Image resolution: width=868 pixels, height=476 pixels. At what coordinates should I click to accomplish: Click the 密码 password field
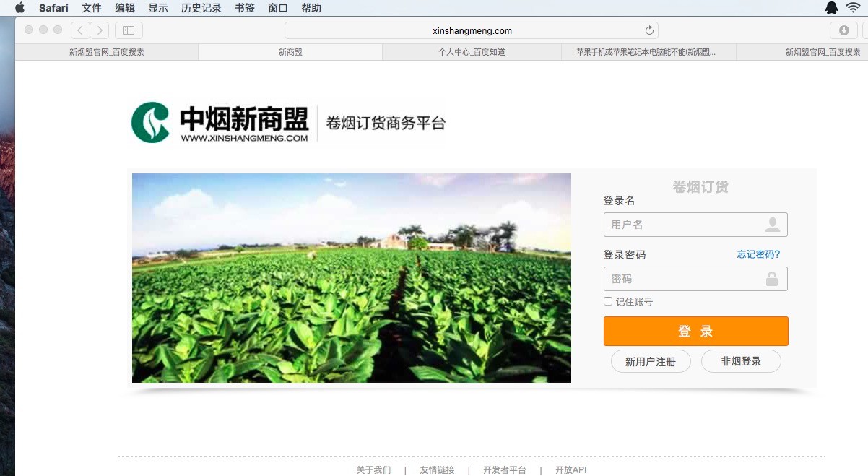click(x=695, y=279)
